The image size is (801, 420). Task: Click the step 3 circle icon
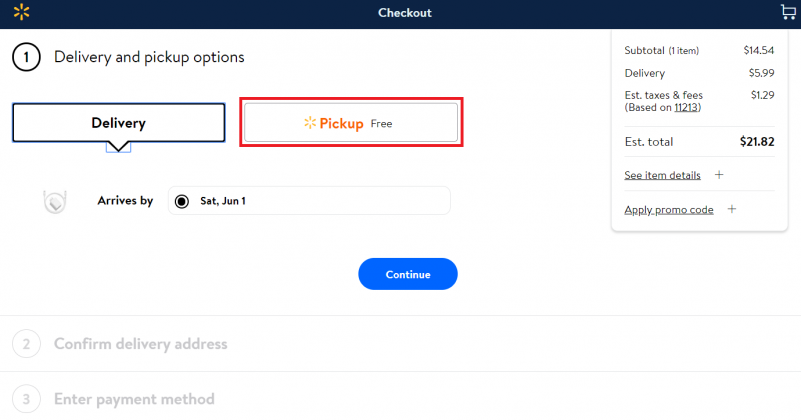pyautogui.click(x=26, y=399)
